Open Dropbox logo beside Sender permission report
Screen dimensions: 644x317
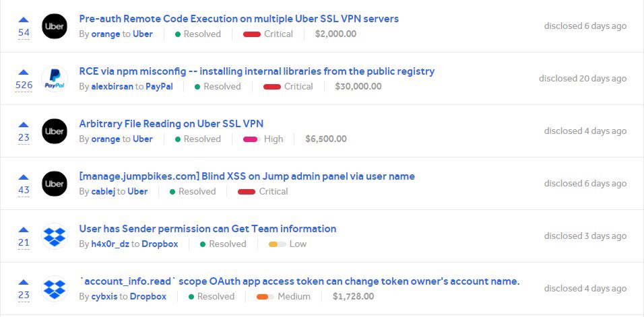55,236
